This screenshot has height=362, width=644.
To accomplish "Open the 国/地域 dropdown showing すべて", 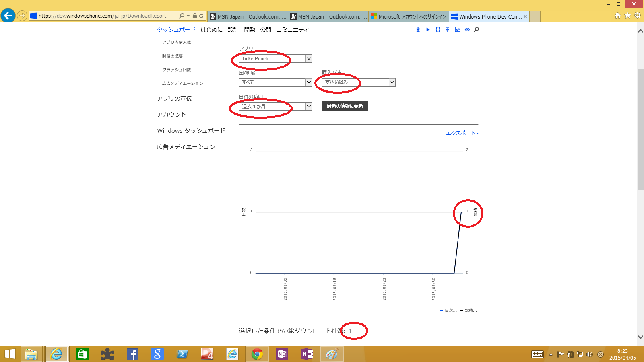I will (275, 82).
